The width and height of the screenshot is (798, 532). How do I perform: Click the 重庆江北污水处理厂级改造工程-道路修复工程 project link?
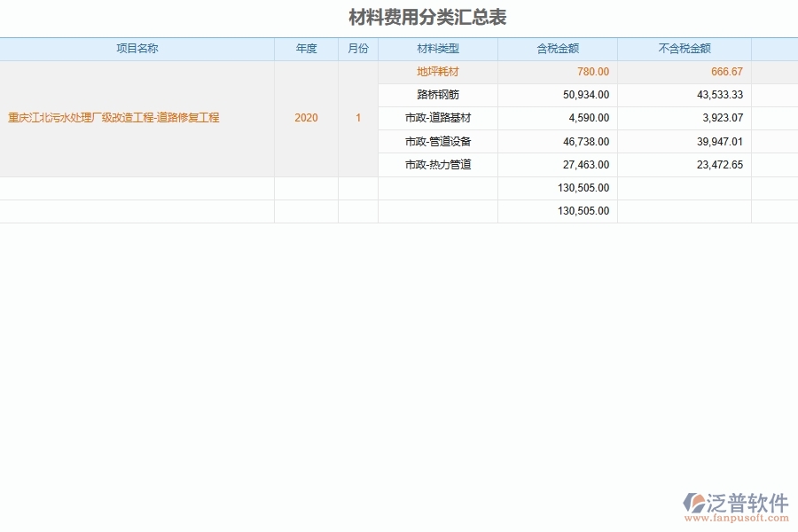coord(115,117)
